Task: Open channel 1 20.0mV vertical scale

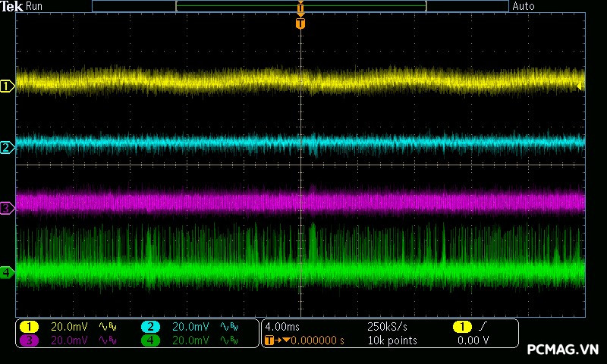Action: point(68,327)
